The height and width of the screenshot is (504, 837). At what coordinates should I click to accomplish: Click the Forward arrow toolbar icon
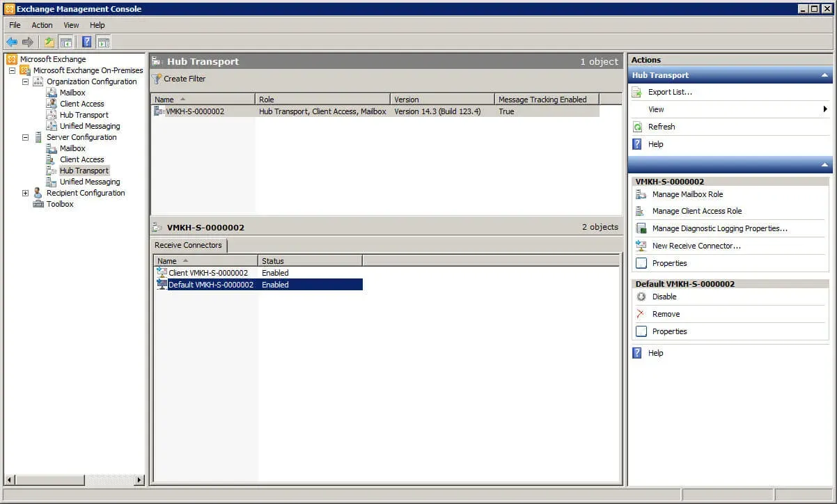click(28, 42)
